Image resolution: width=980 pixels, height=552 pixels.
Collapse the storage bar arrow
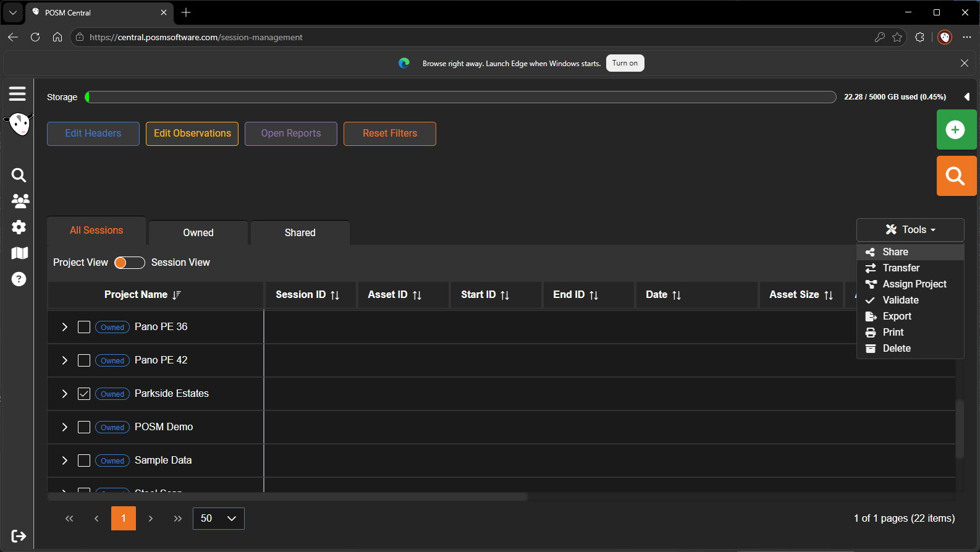coord(967,97)
